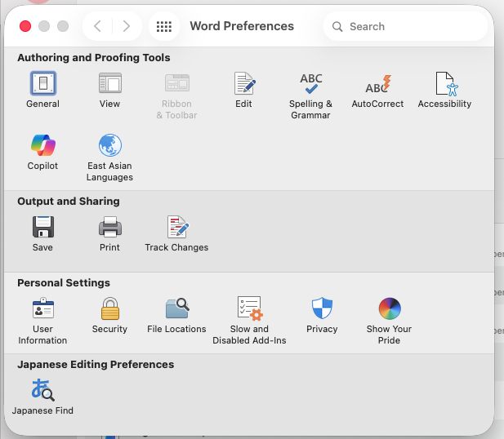Close the Word Preferences window
The image size is (504, 439).
(25, 26)
